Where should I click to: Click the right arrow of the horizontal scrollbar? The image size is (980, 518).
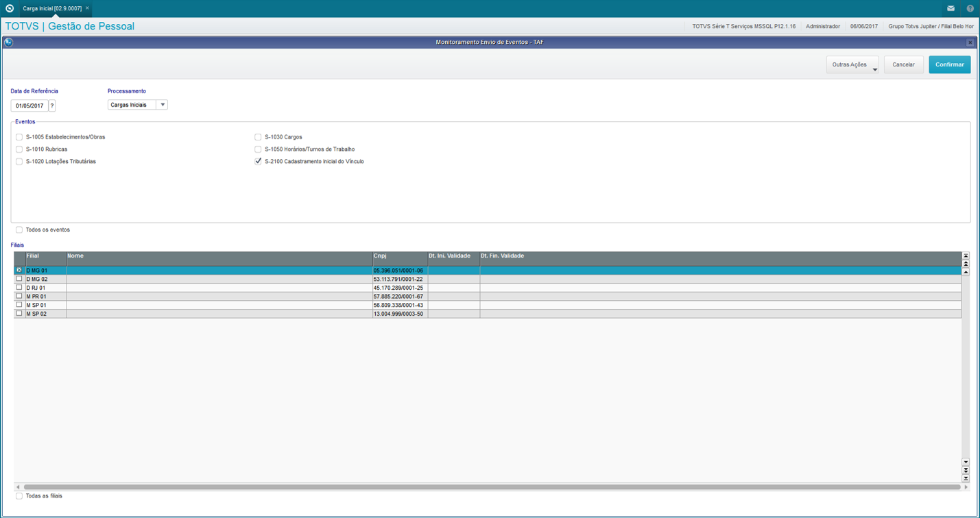966,487
